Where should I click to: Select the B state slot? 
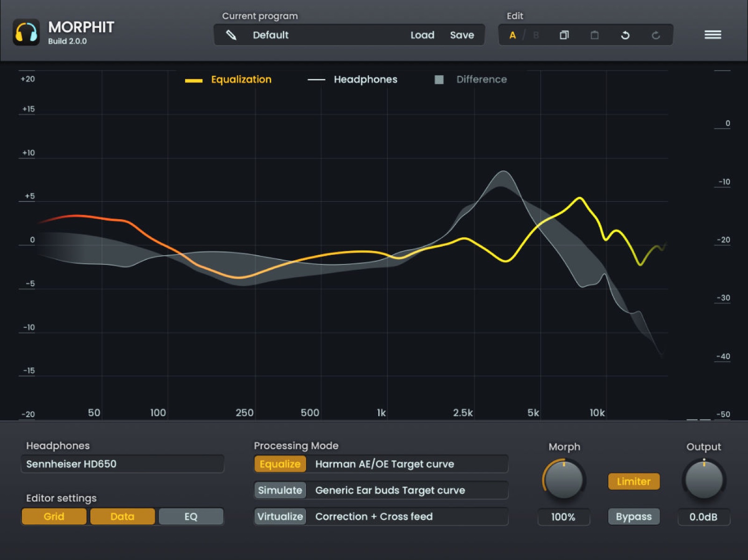[536, 35]
